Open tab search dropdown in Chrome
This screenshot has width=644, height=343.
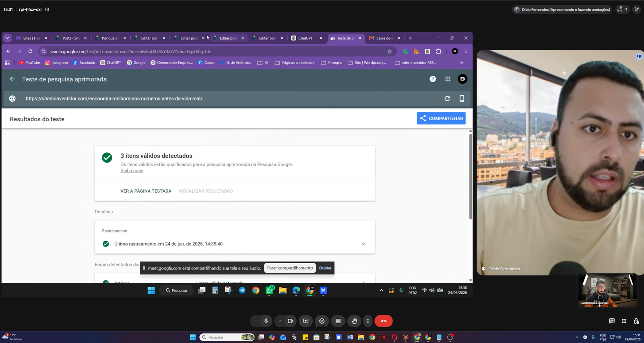tap(7, 38)
